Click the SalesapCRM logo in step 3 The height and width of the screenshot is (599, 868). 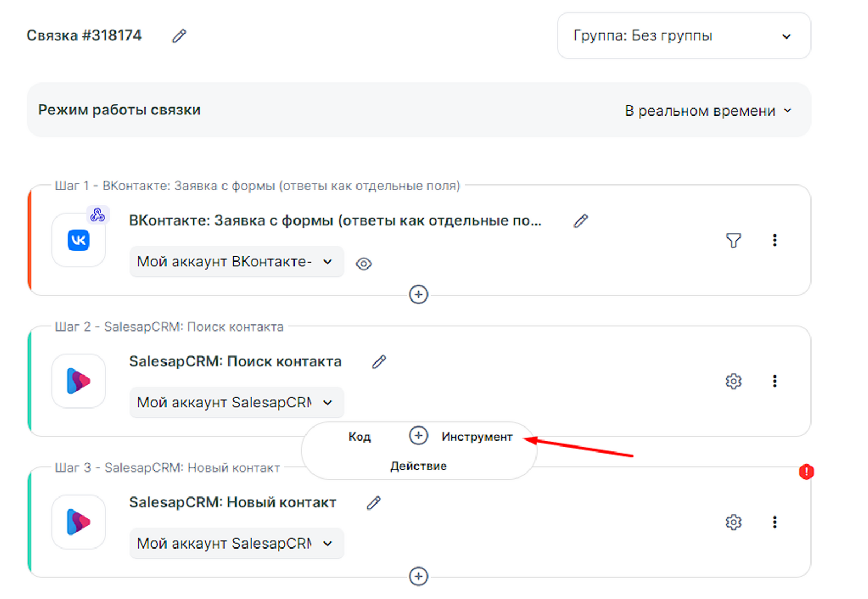click(x=79, y=522)
